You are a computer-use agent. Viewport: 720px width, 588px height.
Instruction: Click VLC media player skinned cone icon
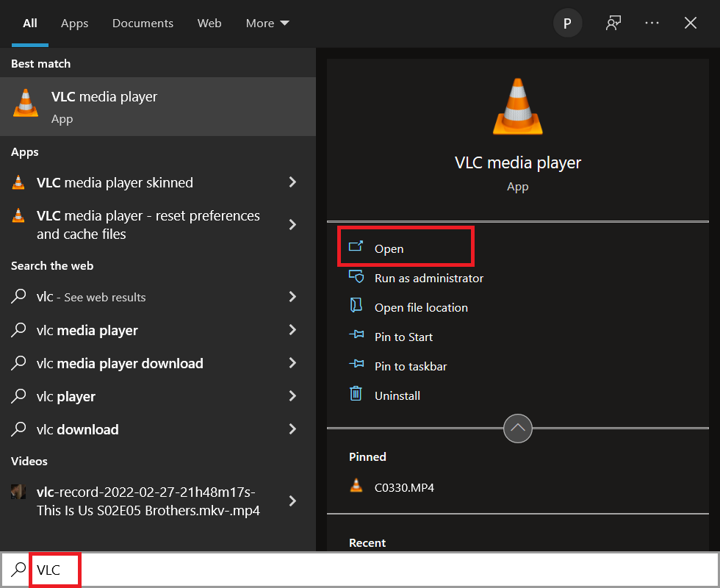pos(18,182)
